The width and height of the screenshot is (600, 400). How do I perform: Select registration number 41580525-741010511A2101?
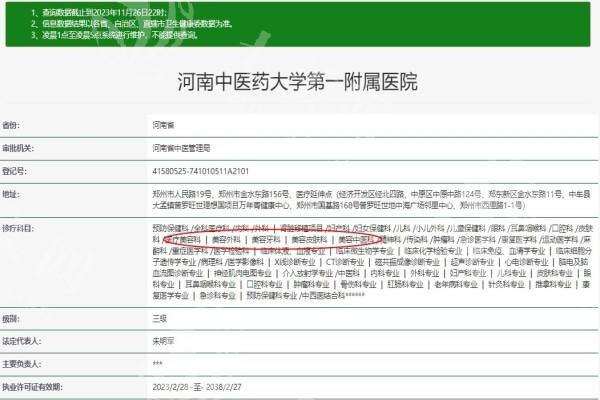pyautogui.click(x=201, y=171)
